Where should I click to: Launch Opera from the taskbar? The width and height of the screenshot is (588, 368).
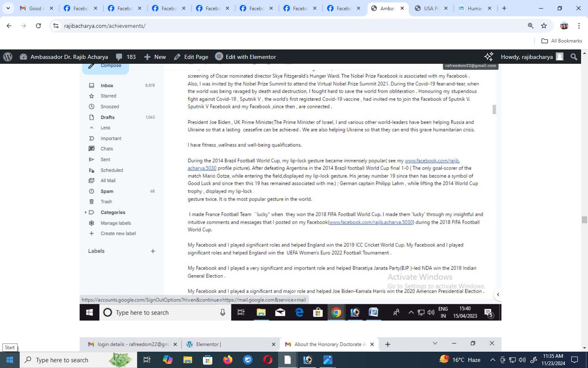pos(268,360)
